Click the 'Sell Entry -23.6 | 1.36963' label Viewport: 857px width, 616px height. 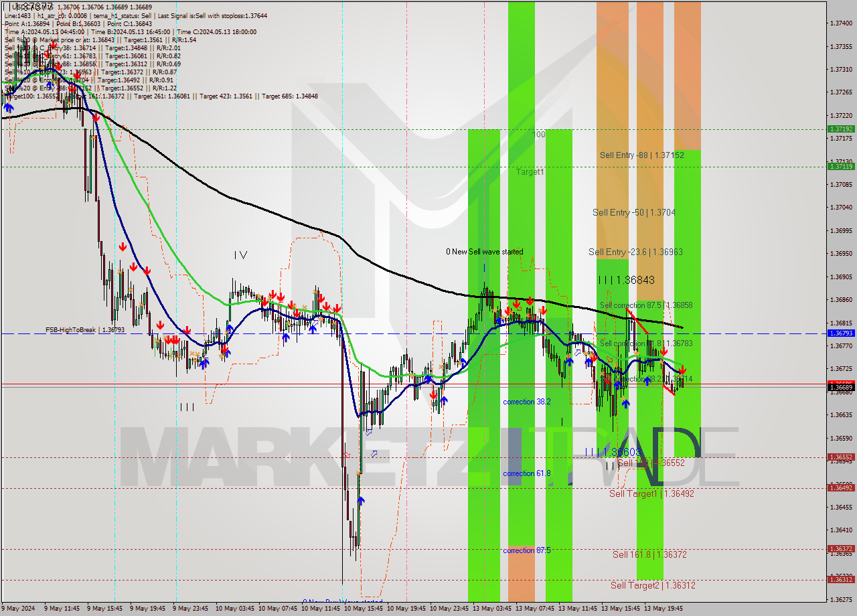[x=635, y=252]
